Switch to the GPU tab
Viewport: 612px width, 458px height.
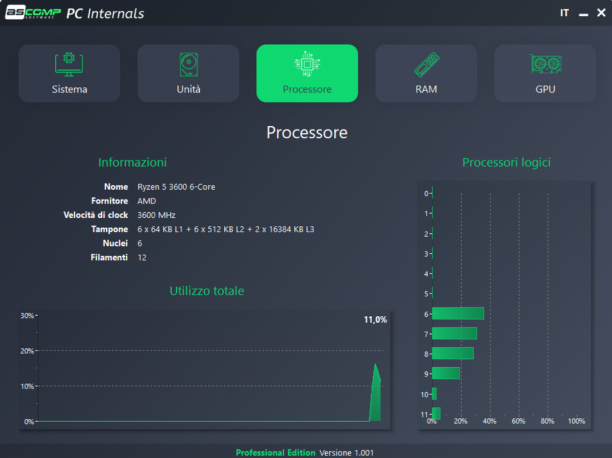(x=545, y=73)
